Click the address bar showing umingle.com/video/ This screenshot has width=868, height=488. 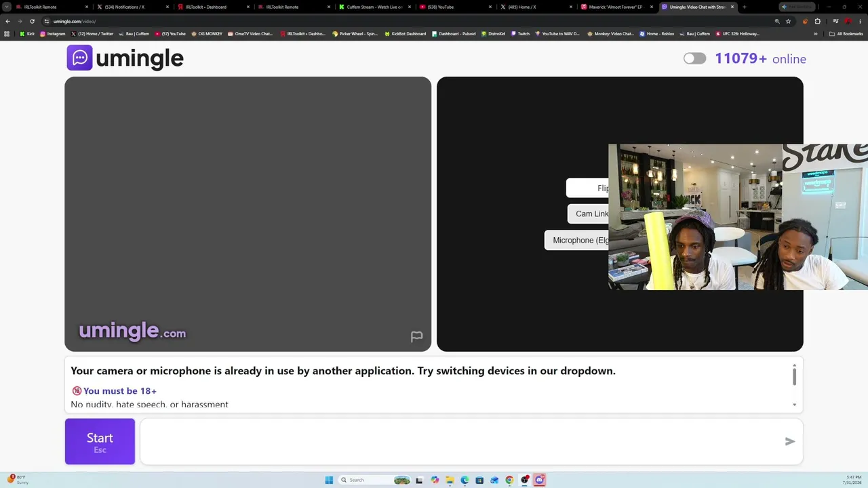click(407, 21)
